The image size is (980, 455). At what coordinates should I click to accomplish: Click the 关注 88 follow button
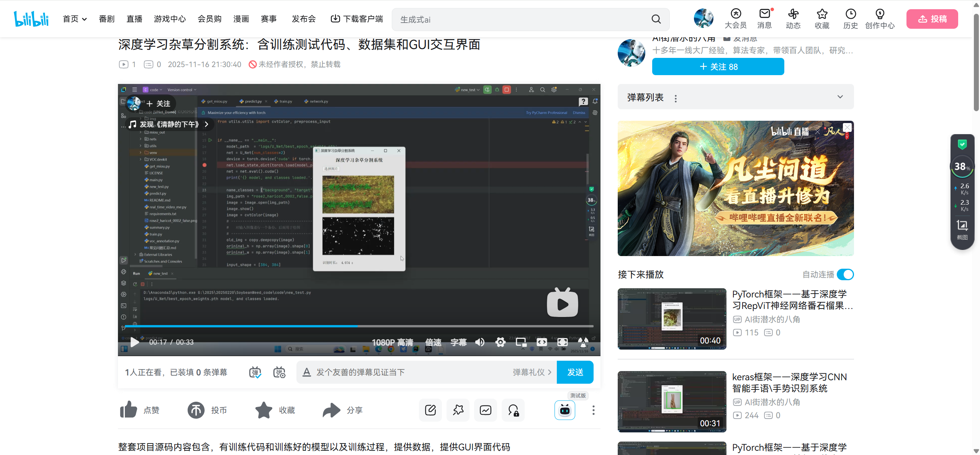(718, 67)
